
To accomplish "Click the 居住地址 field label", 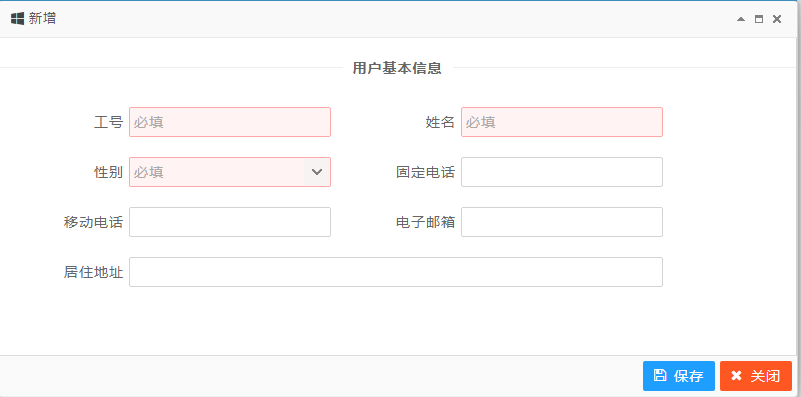I will [x=93, y=273].
